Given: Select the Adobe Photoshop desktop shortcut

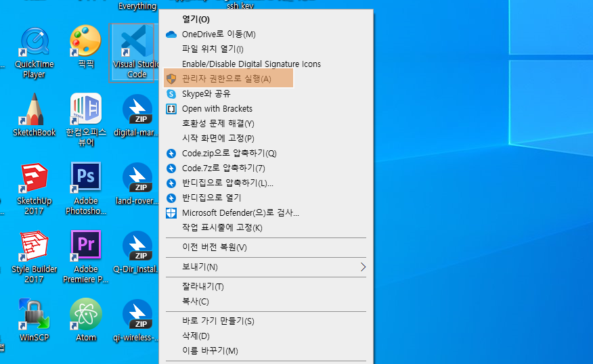Looking at the screenshot, I should 86,189.
